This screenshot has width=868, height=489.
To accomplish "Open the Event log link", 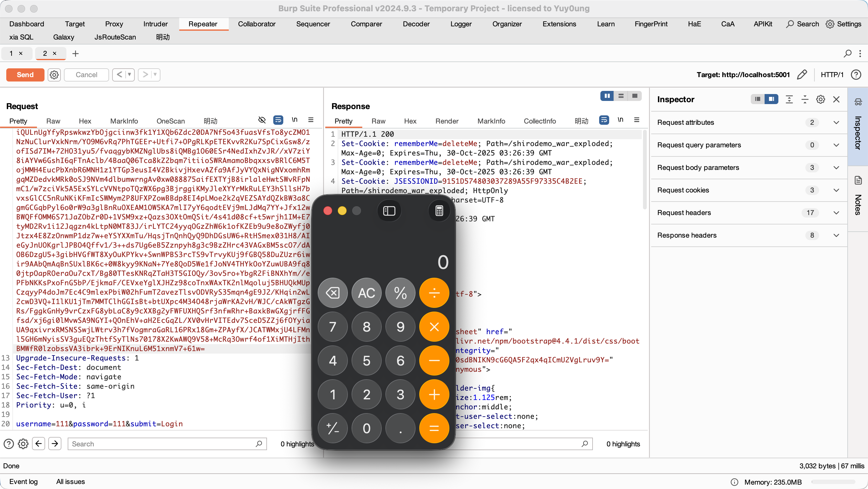I will point(24,481).
